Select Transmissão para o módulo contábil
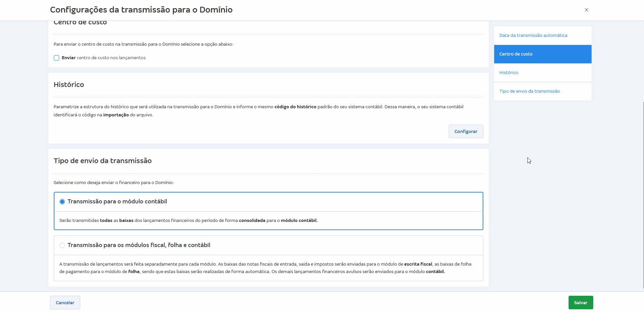Screen dimensions: 644x312 pyautogui.click(x=62, y=201)
